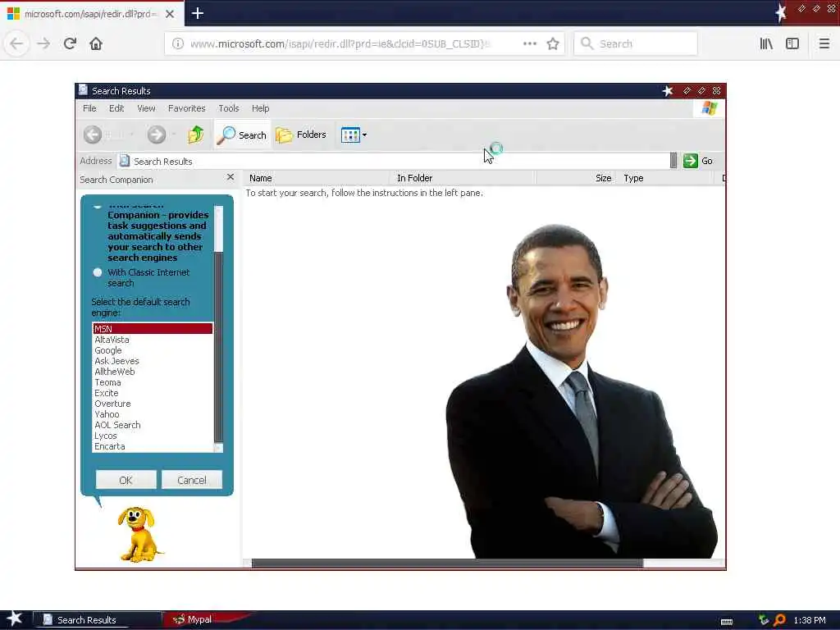
Task: Go up one folder level
Action: pos(195,135)
